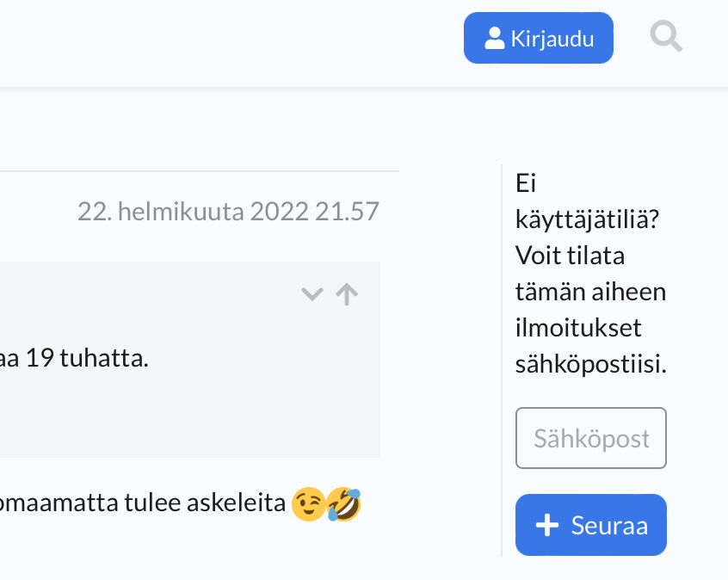Click the year '2022' in the post date
This screenshot has width=728, height=580.
pos(279,212)
